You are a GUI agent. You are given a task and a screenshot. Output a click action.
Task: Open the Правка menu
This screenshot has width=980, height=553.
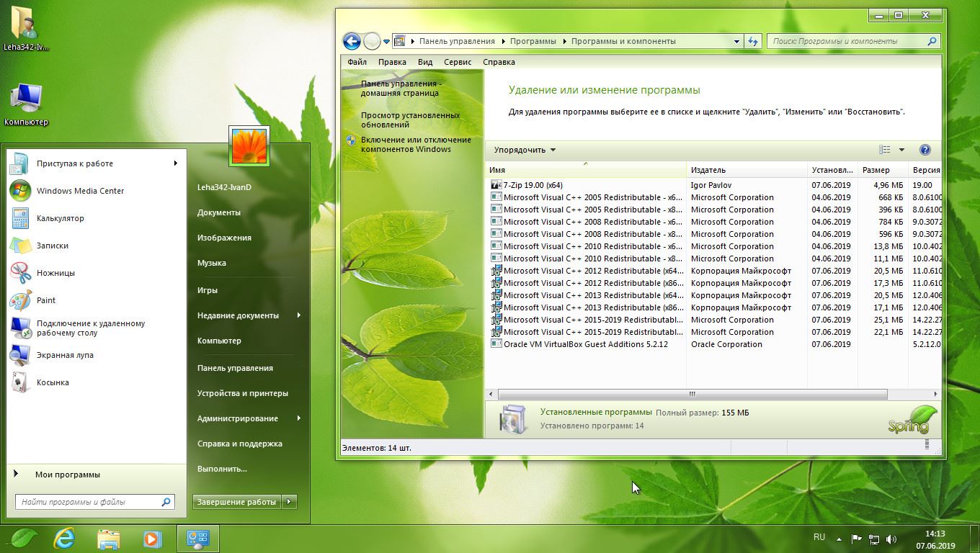(392, 62)
